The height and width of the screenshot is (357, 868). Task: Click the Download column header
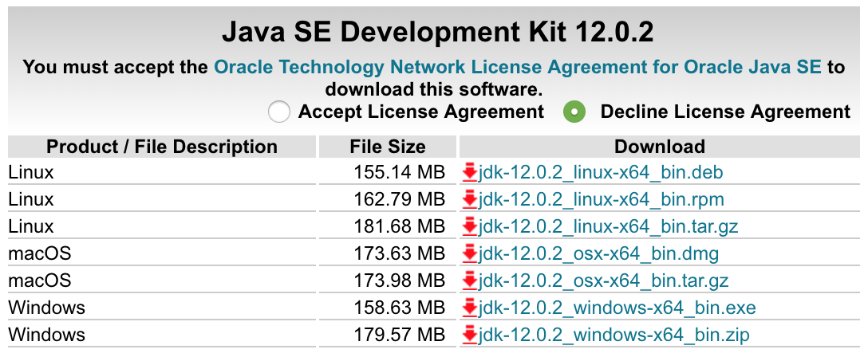click(x=659, y=147)
